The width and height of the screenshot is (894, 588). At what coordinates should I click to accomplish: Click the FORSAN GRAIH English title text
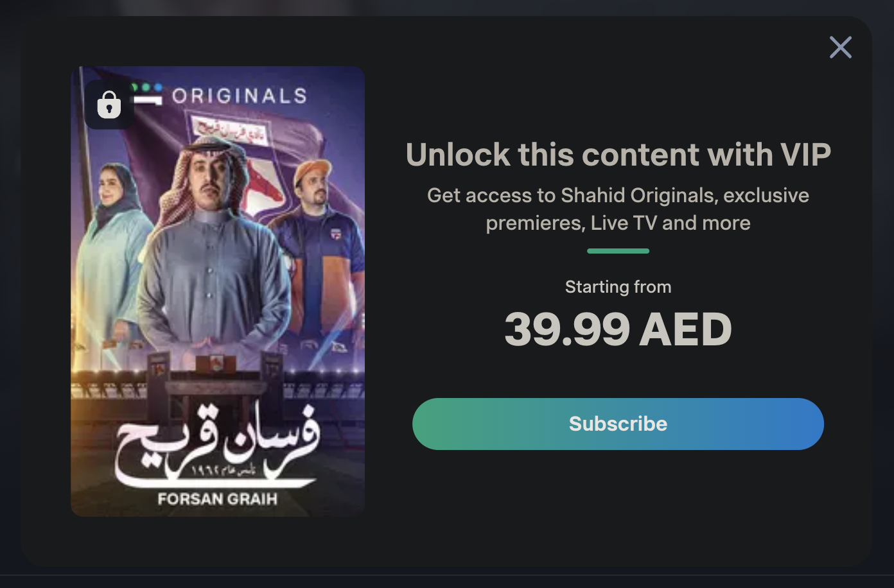click(218, 499)
